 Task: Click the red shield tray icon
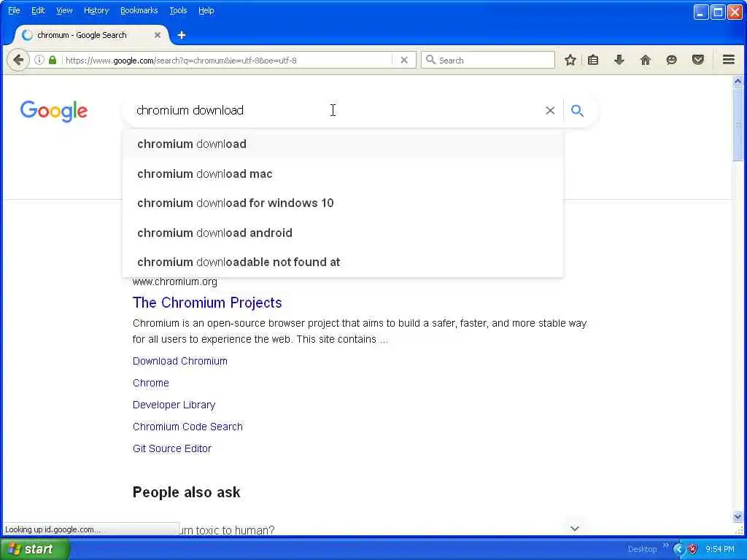[693, 549]
